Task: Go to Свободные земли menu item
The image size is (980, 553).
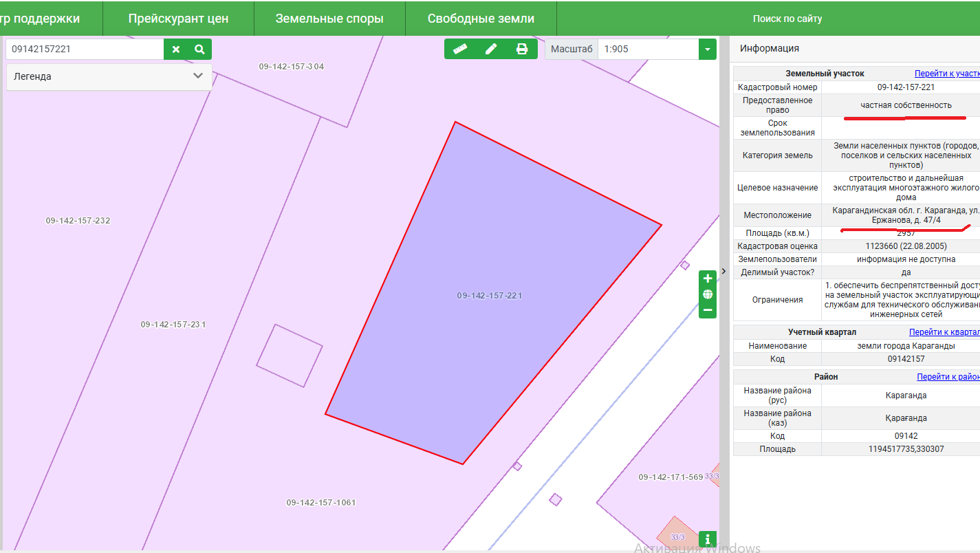Action: coord(481,19)
